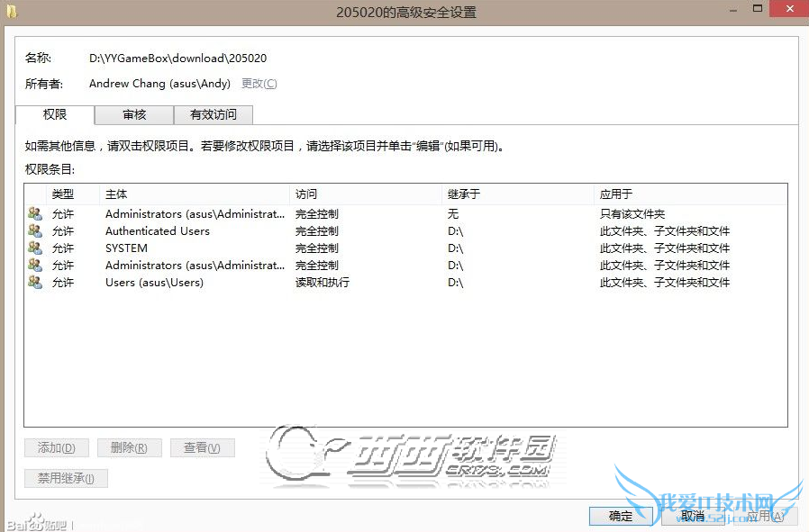Click the 删除(R) button
Image resolution: width=809 pixels, height=532 pixels.
pyautogui.click(x=129, y=448)
